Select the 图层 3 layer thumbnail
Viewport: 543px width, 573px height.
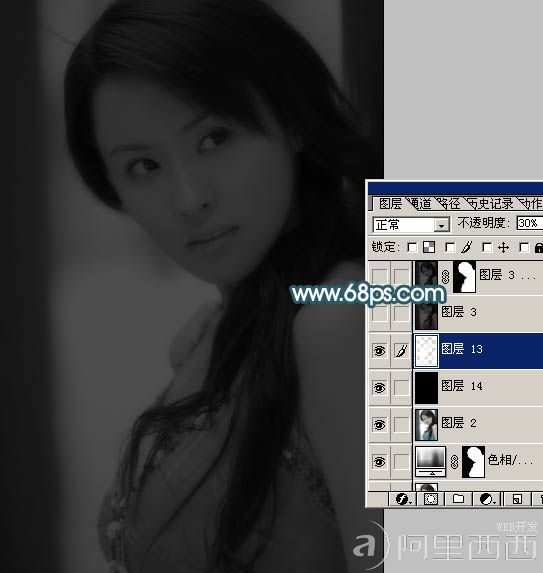426,315
